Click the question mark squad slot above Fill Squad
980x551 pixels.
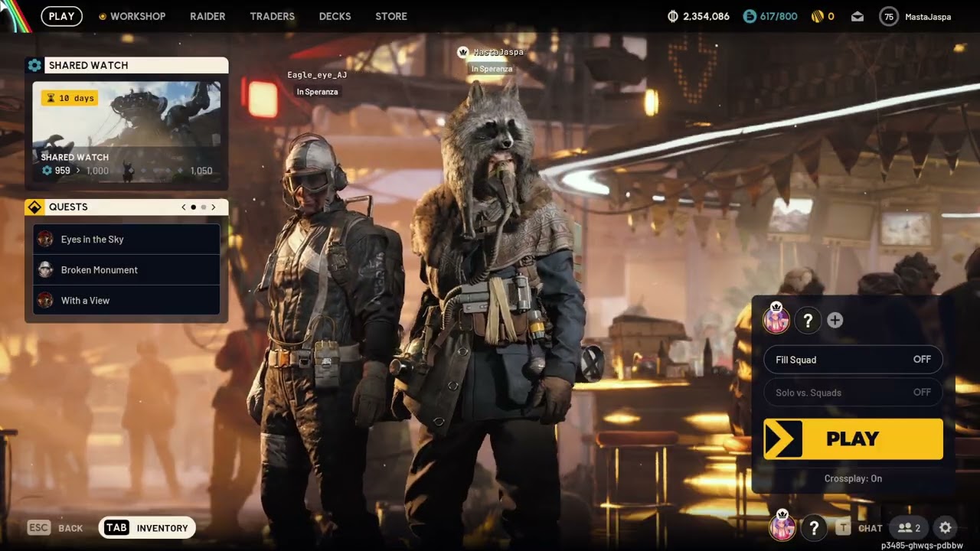(x=808, y=321)
